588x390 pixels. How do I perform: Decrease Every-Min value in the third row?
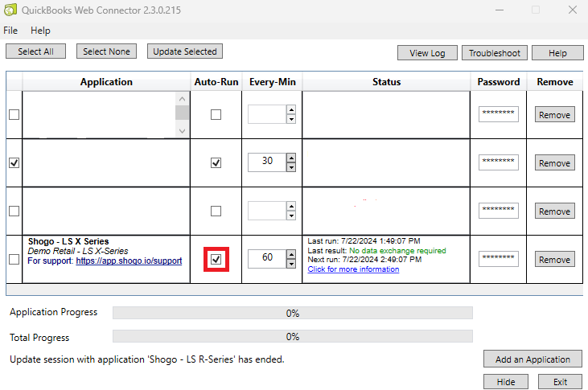291,216
